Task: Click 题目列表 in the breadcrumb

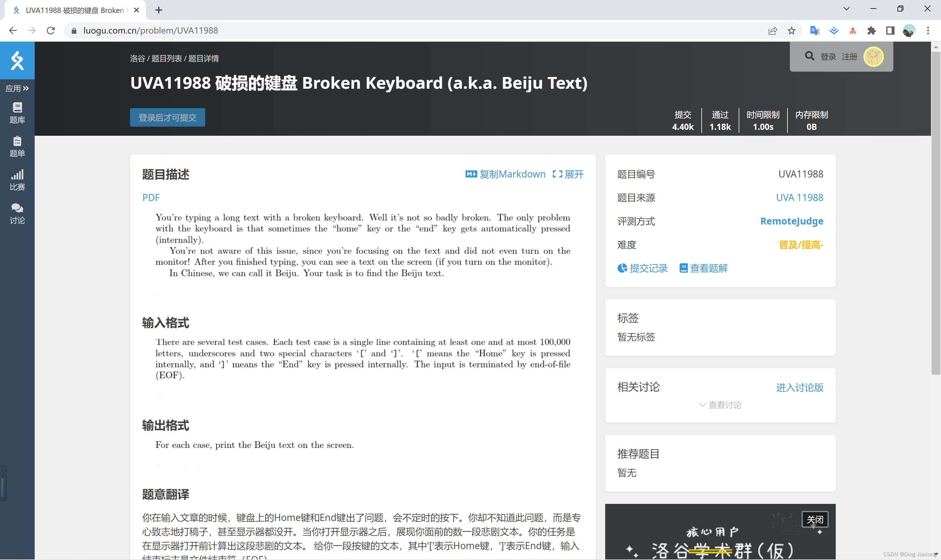Action: [x=166, y=58]
